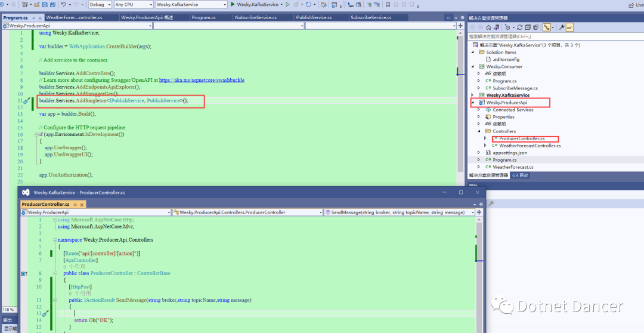Click the Save All toolbar icon
644x333 pixels.
pos(52,5)
